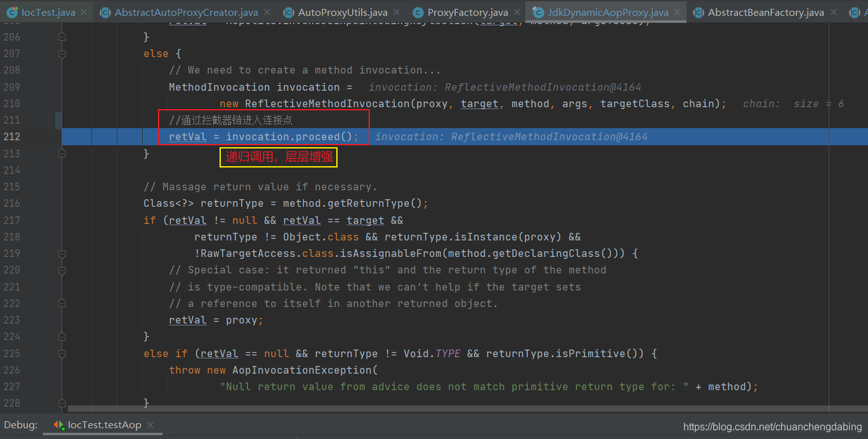Click 'RawTargetAccess' on line 219
This screenshot has height=439, width=868.
[x=248, y=253]
